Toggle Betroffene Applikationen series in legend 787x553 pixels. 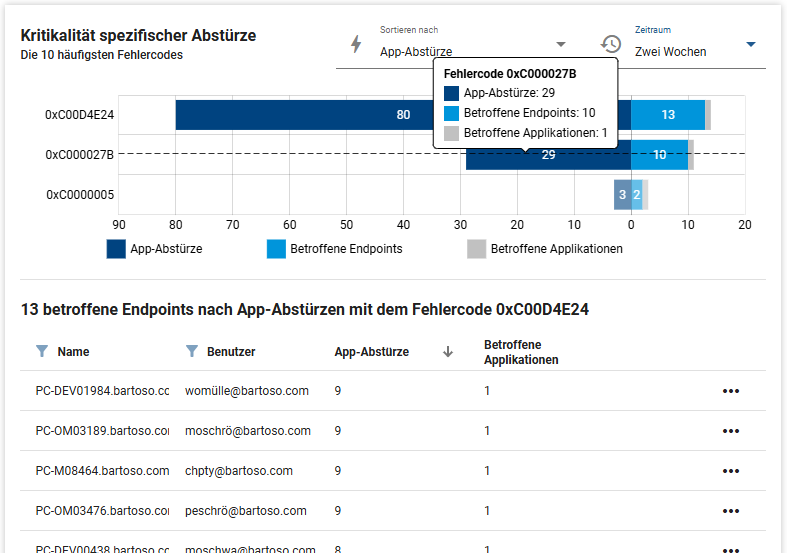click(x=545, y=249)
